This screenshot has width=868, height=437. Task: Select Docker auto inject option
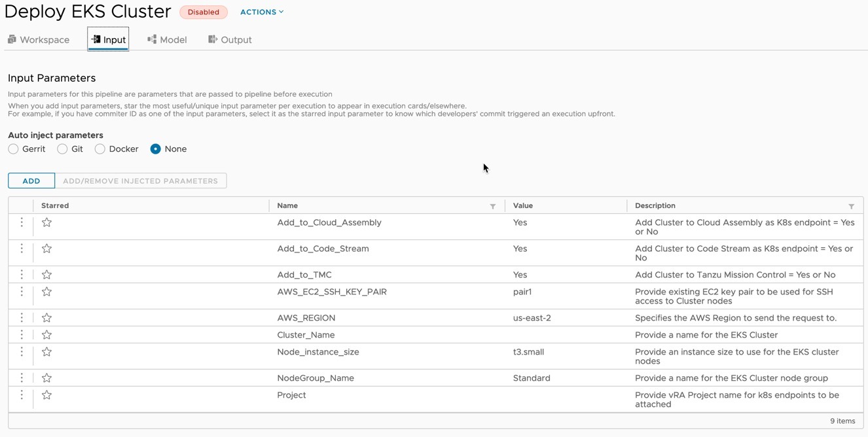click(99, 149)
